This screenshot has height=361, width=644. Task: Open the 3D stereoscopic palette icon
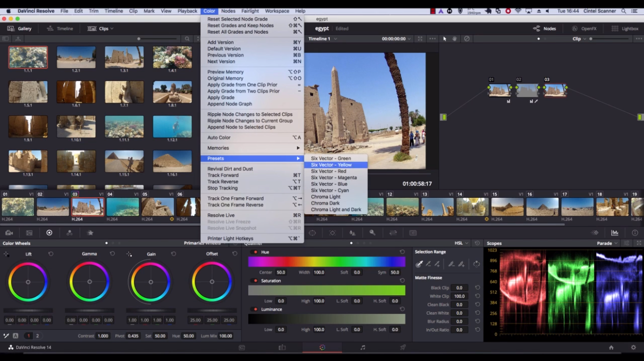click(x=413, y=233)
